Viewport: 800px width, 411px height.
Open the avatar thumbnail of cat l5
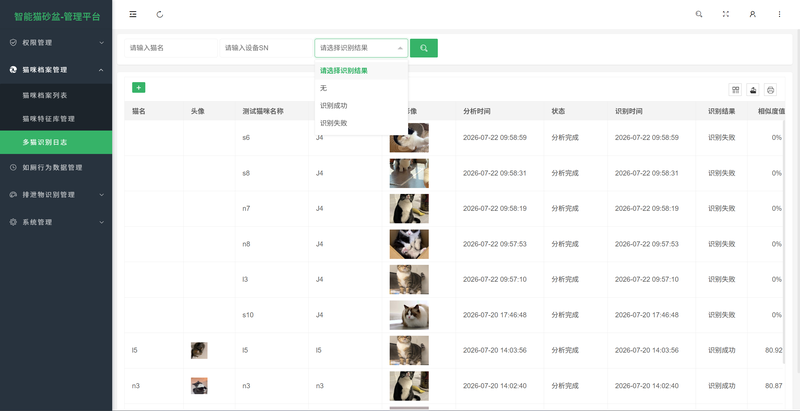(x=199, y=350)
